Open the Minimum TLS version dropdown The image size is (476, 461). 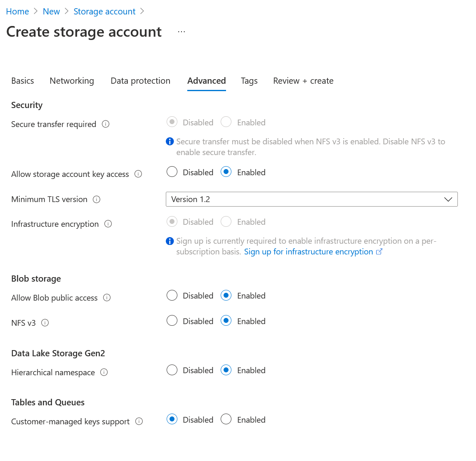(448, 199)
